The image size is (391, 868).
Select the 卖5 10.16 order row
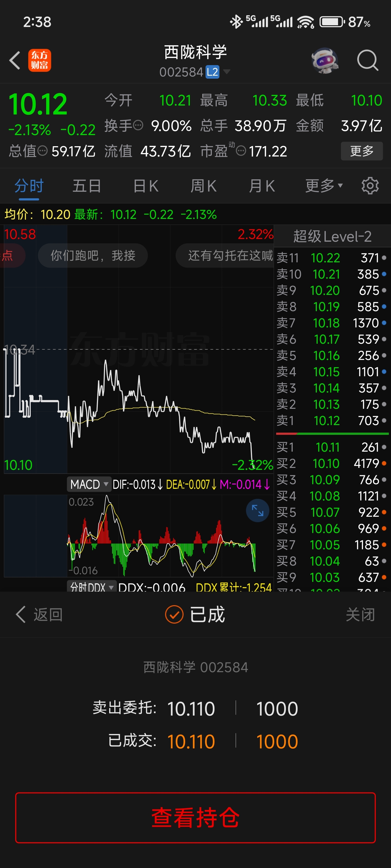click(332, 356)
